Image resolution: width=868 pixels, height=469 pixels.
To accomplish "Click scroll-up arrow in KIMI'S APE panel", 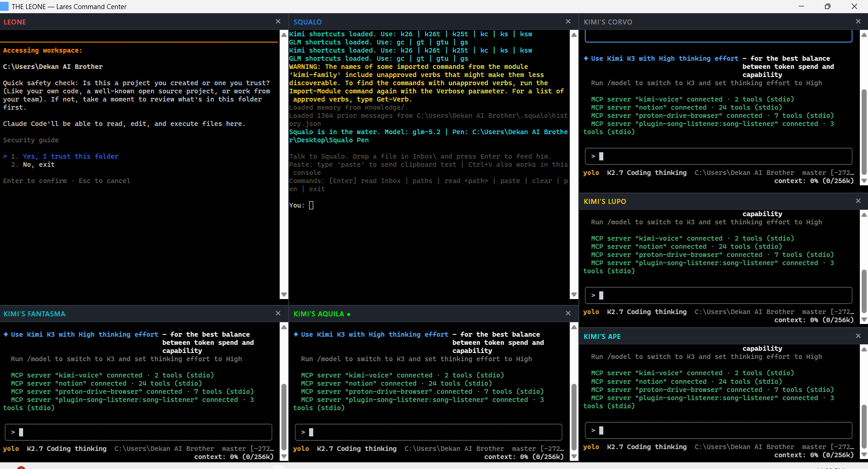I will point(864,349).
